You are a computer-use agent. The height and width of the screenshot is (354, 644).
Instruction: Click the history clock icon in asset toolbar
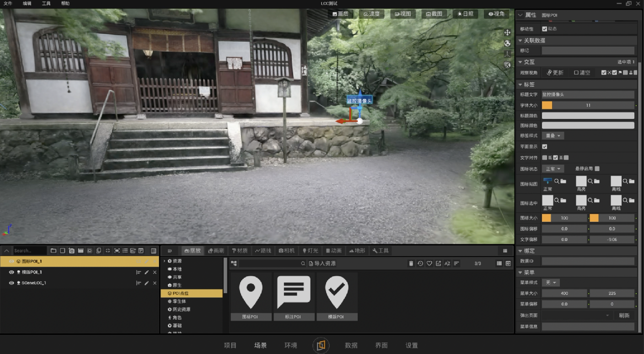tap(420, 263)
